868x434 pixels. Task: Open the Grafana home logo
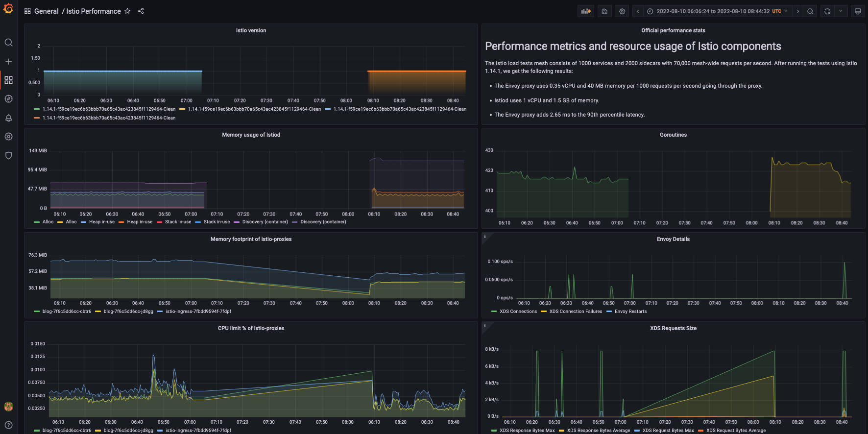coord(8,8)
